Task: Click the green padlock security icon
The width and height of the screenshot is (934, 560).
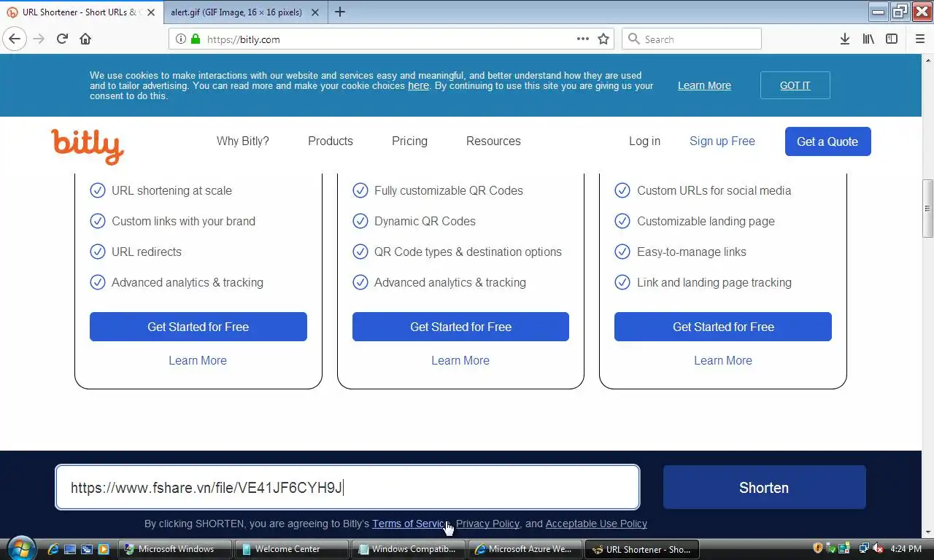Action: click(195, 39)
